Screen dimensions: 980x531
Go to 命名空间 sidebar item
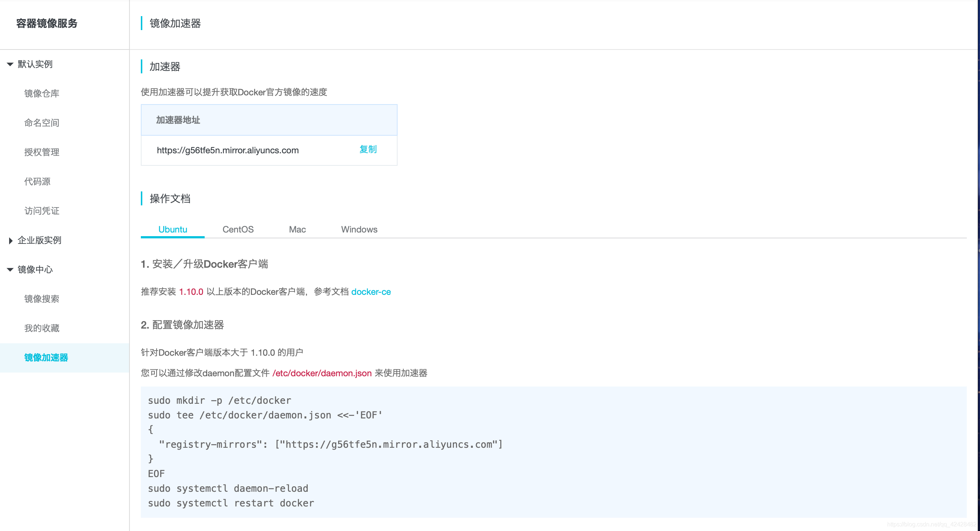point(41,123)
